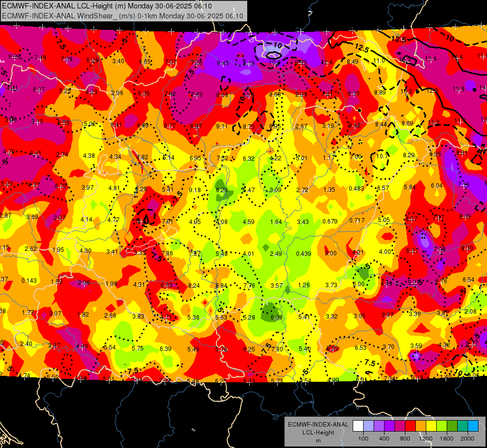
Task: Select the grid value 6.39
Action: [166, 349]
